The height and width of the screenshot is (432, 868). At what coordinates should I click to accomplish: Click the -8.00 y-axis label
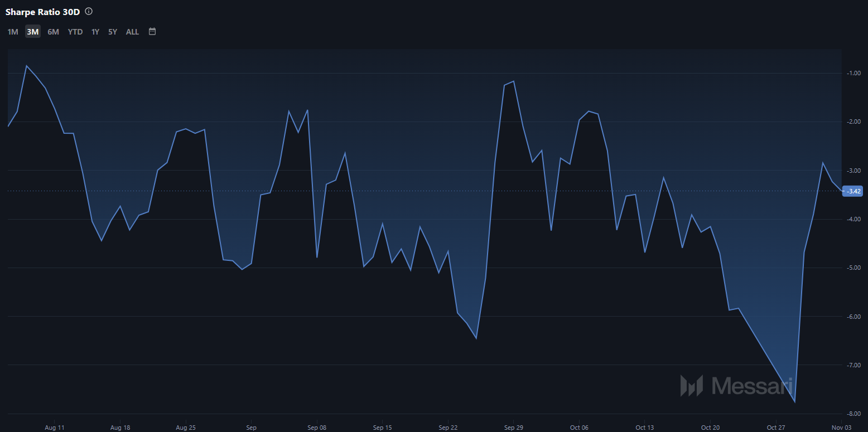point(853,414)
